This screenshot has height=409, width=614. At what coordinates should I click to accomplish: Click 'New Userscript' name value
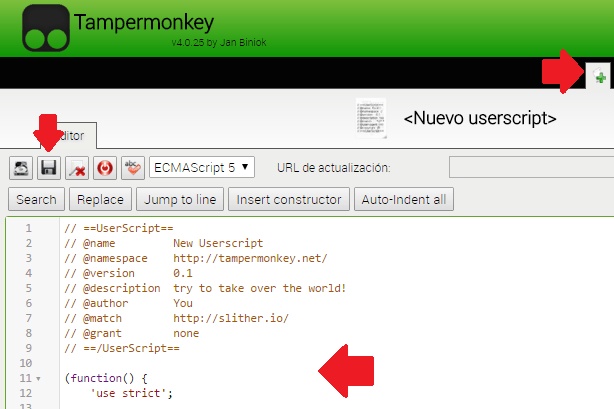[218, 243]
